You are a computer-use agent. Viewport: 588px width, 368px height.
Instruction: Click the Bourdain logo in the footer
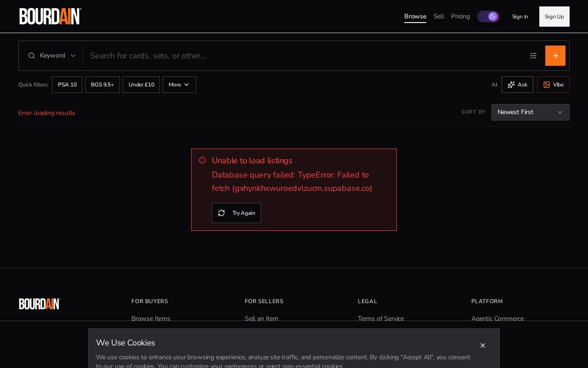pos(40,304)
